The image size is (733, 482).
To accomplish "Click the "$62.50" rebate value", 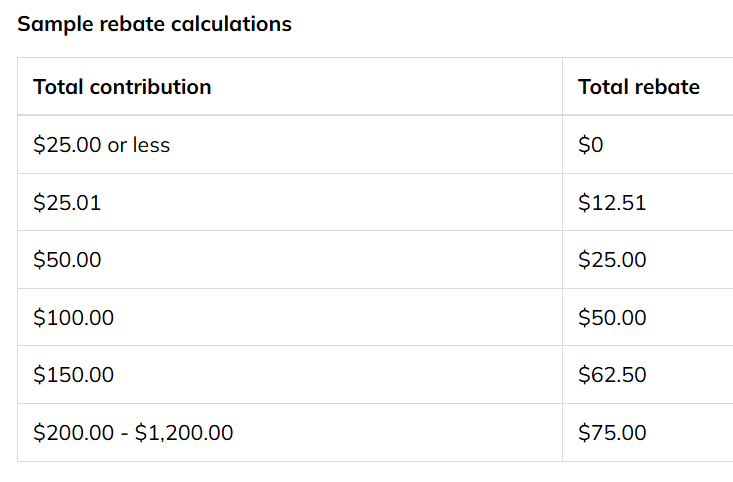I will [612, 374].
